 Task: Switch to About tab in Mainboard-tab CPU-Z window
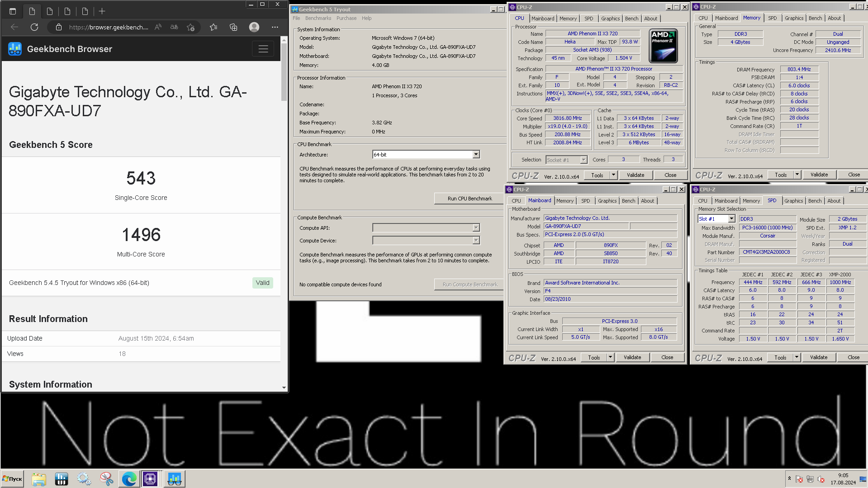[647, 201]
